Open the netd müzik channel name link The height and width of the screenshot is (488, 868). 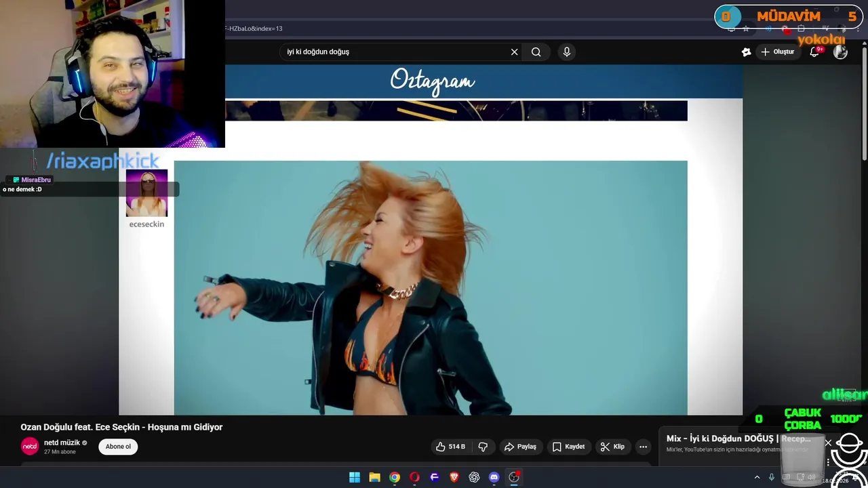(x=62, y=443)
